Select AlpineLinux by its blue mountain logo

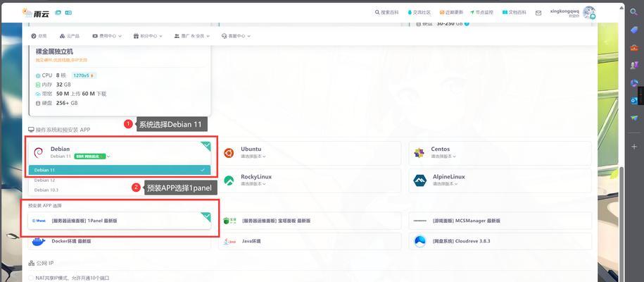pos(419,180)
